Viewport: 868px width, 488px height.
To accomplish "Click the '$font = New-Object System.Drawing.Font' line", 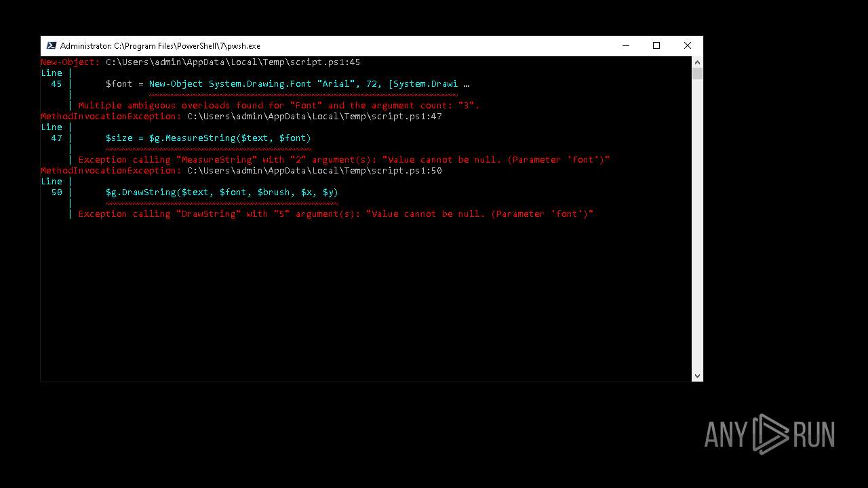I will (x=288, y=84).
